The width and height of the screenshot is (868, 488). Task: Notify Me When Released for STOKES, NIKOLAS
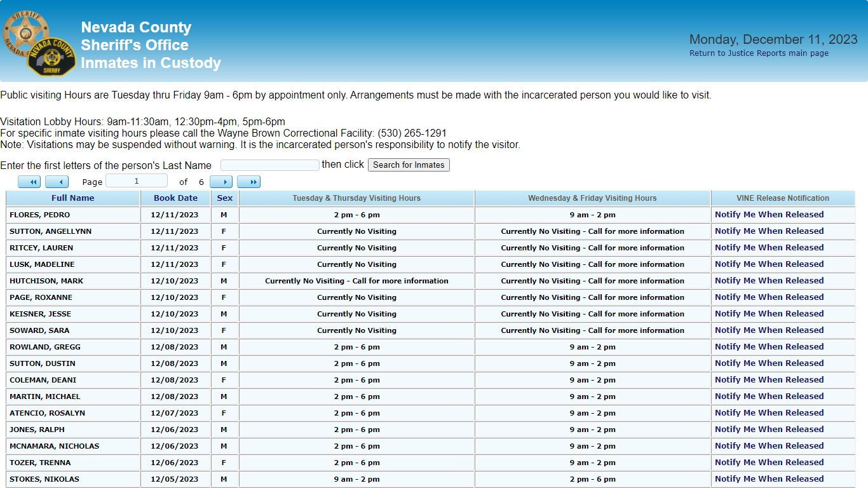tap(769, 479)
